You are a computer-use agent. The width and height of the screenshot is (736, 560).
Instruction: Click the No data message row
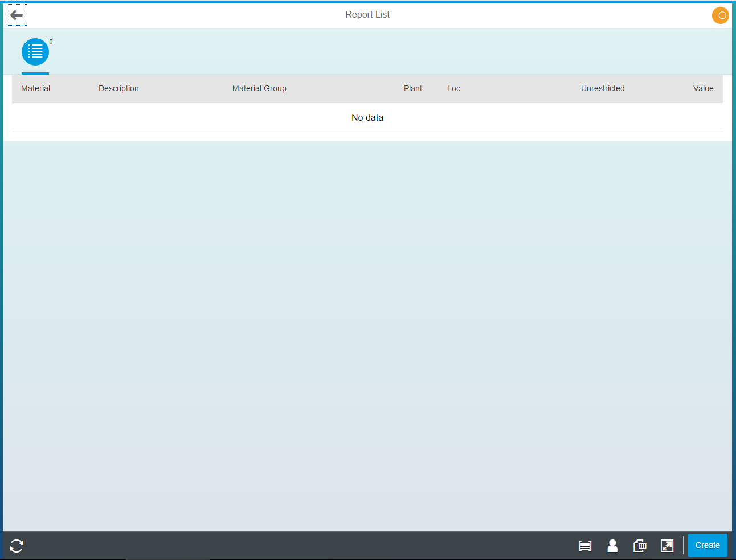[367, 117]
